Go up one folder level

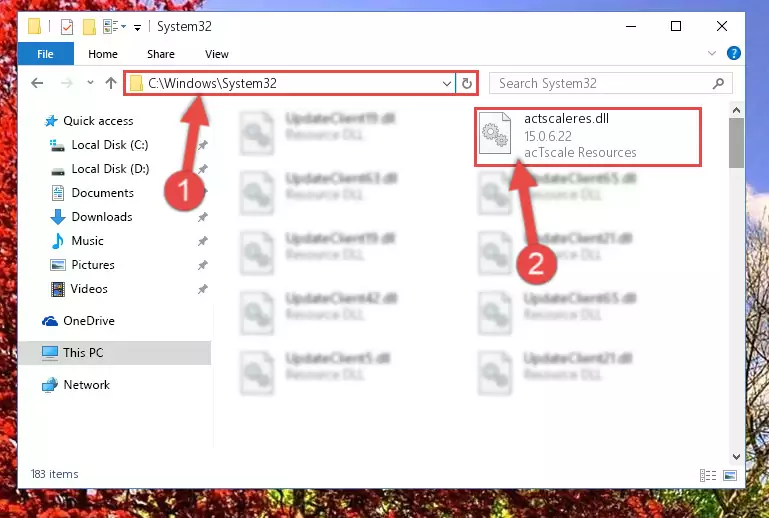point(111,83)
